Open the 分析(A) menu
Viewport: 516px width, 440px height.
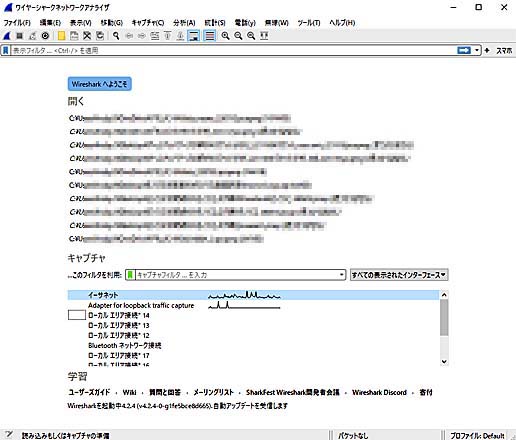click(x=184, y=23)
